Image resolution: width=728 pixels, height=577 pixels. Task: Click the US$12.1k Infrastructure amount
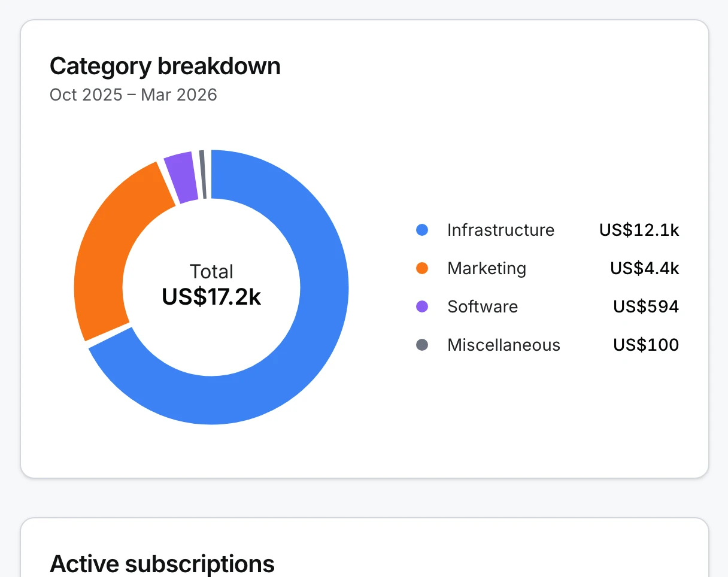(639, 229)
